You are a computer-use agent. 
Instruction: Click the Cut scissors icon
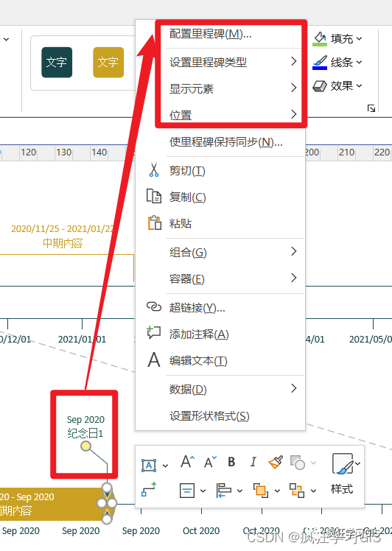(154, 169)
